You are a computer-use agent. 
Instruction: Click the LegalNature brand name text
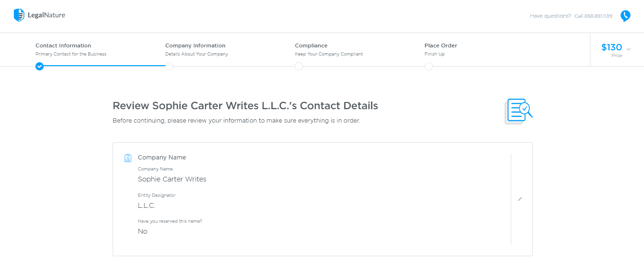click(46, 15)
